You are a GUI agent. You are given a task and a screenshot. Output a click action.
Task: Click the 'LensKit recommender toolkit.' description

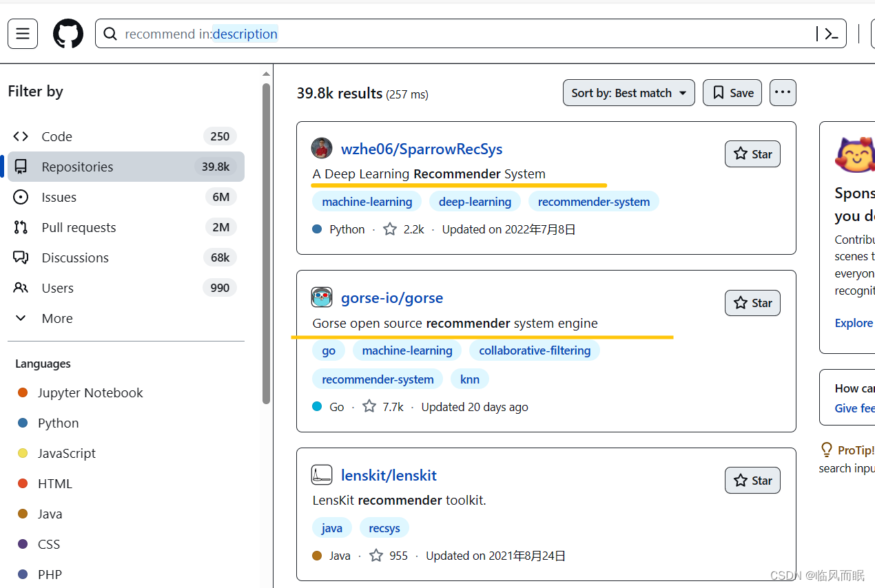point(400,500)
